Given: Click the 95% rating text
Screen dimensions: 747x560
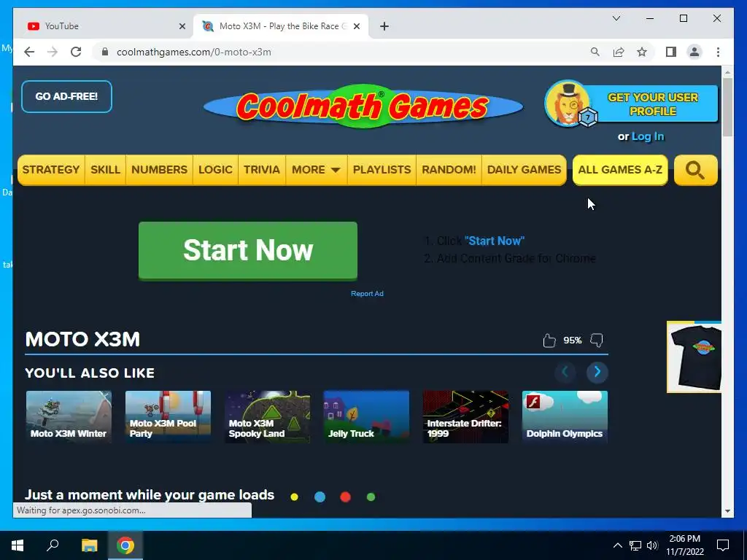Looking at the screenshot, I should [x=572, y=341].
